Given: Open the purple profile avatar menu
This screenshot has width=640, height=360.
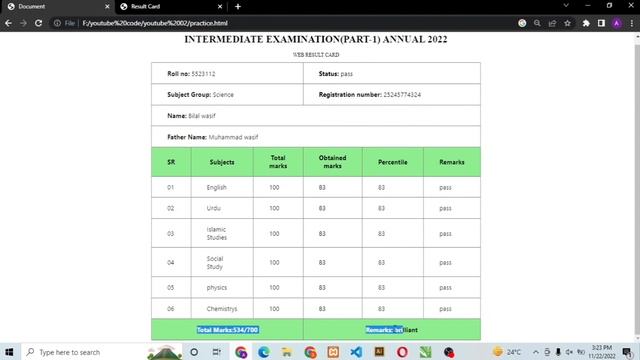Looking at the screenshot, I should tap(617, 23).
